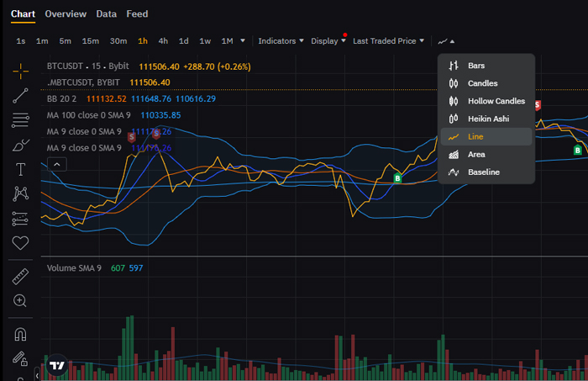
Task: Toggle lock all drawing tools
Action: click(x=20, y=359)
